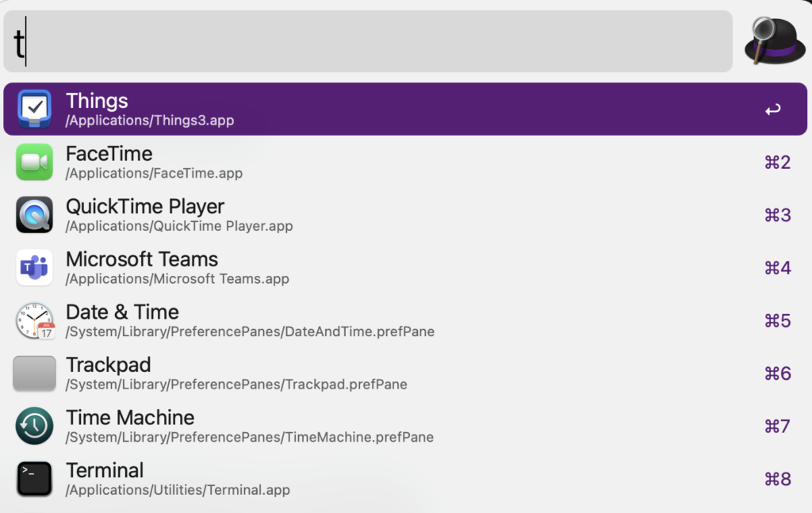Click the Time Machine icon

tap(34, 426)
